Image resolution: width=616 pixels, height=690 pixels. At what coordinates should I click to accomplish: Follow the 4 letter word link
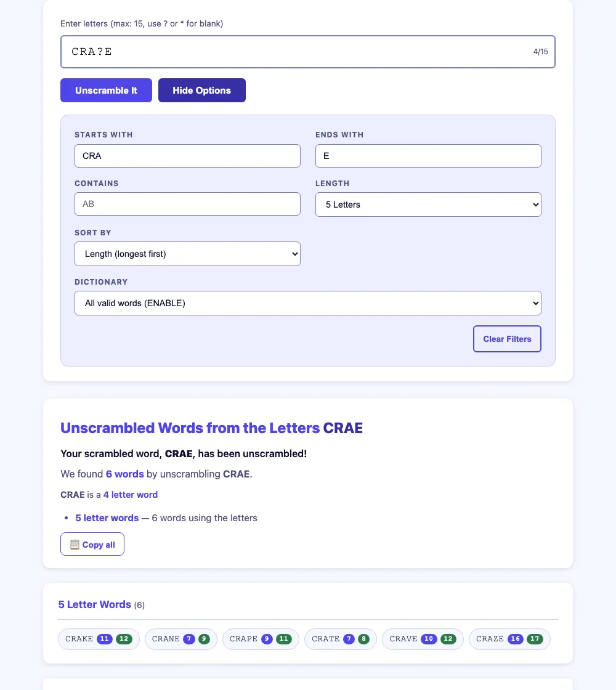point(130,495)
